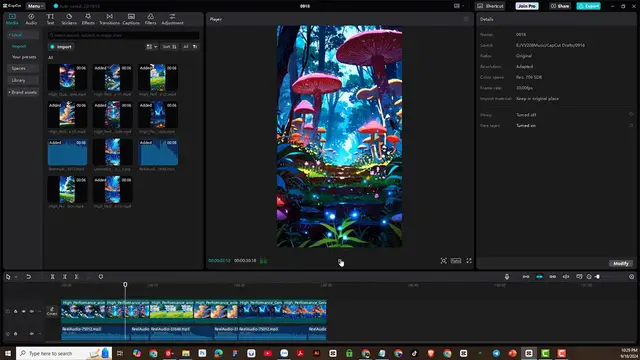The image size is (640, 360).
Task: Select Your presets in sidebar
Action: (x=24, y=57)
